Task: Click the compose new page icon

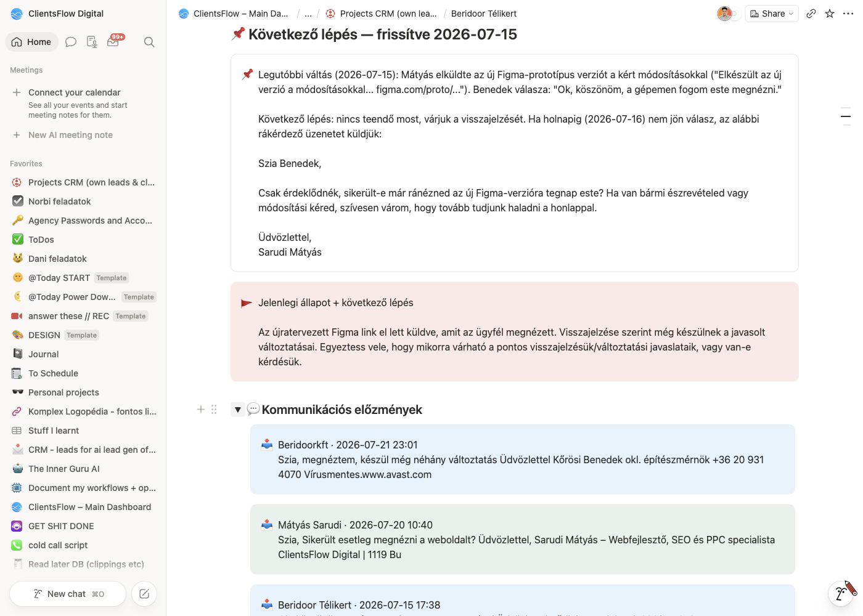Action: [144, 594]
